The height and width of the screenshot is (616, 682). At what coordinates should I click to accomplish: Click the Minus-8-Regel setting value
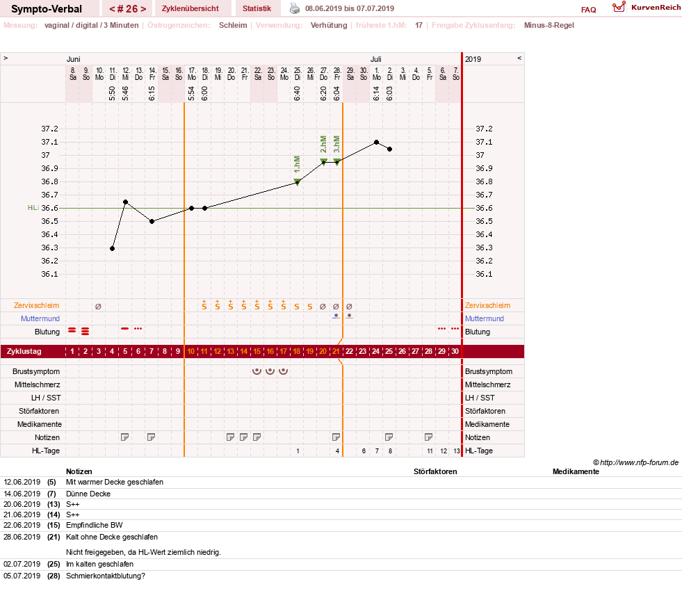[549, 25]
